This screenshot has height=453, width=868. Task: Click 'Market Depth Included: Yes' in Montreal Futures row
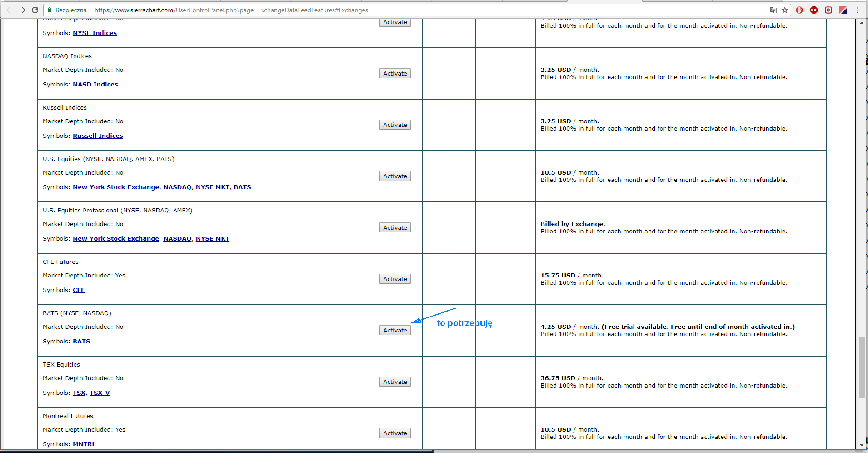coord(84,430)
